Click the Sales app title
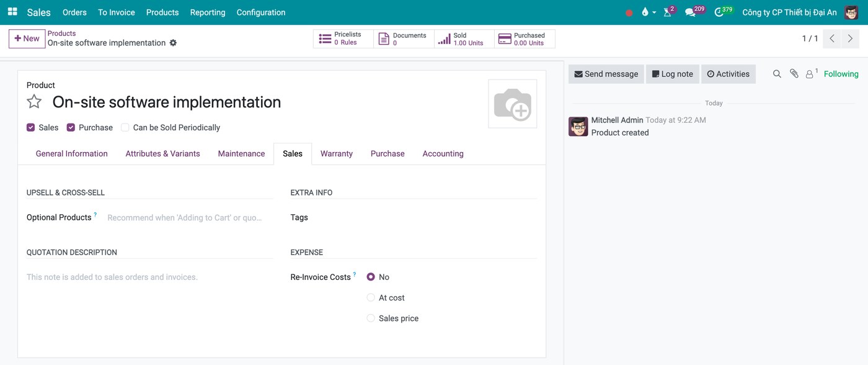 pos(39,12)
